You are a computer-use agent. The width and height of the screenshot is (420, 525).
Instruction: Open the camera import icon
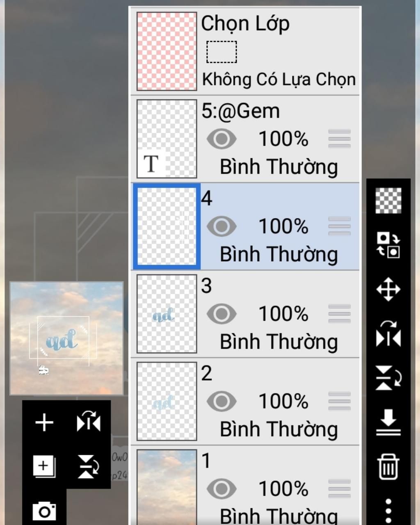pos(44,511)
